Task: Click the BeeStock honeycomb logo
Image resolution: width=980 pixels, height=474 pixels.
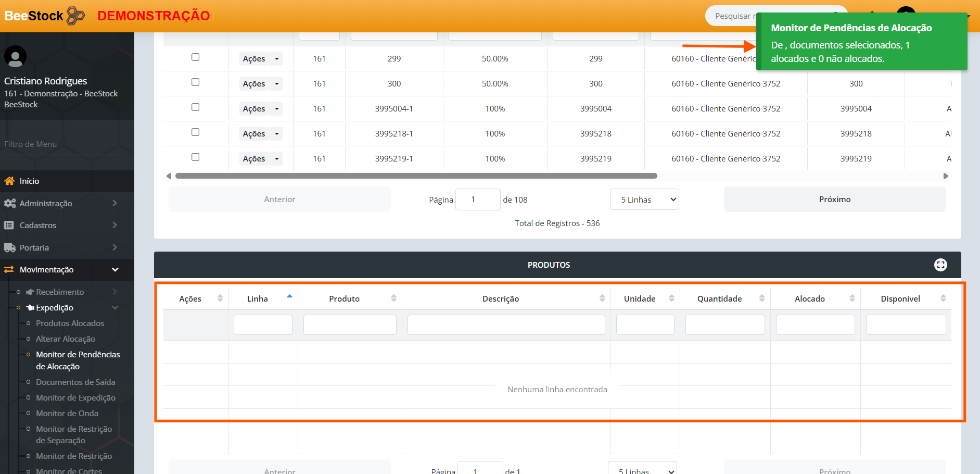Action: coord(76,16)
